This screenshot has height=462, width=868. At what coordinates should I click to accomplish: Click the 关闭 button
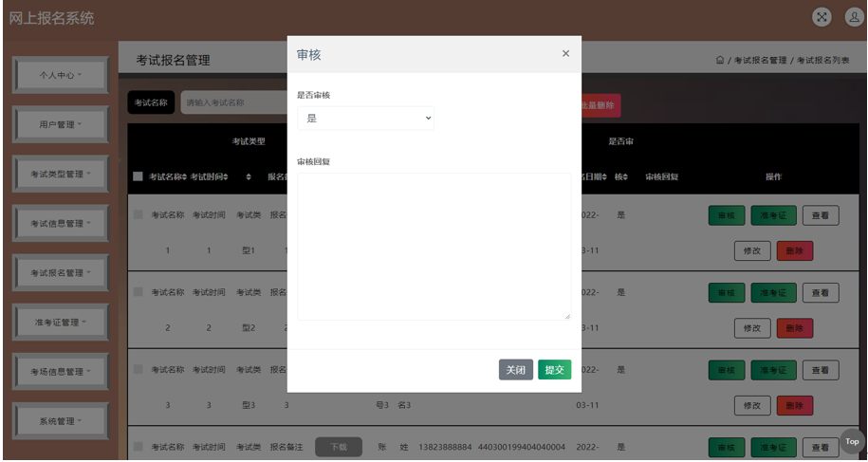pos(515,370)
